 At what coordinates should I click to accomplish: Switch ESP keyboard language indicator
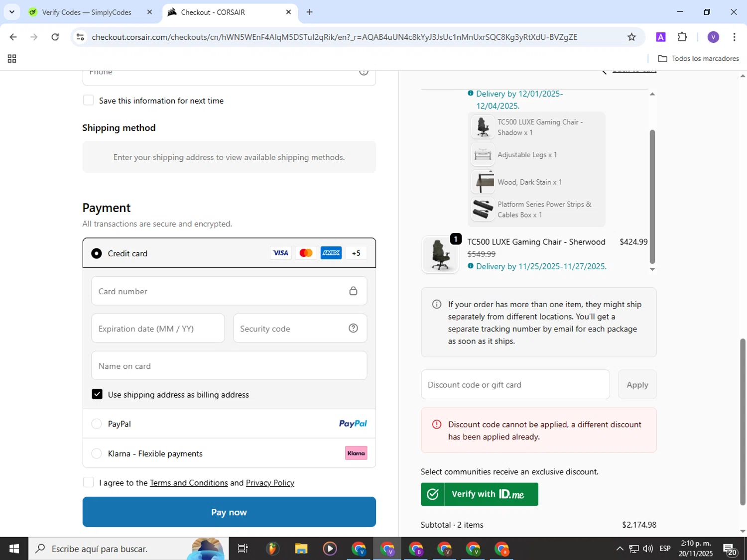tap(665, 549)
